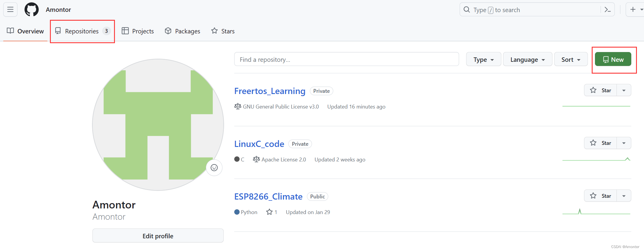Expand star list options for LinuxC_code

click(624, 143)
